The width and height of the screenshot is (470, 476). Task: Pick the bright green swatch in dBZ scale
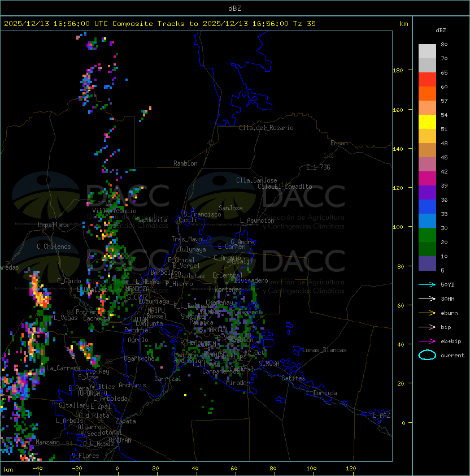427,235
